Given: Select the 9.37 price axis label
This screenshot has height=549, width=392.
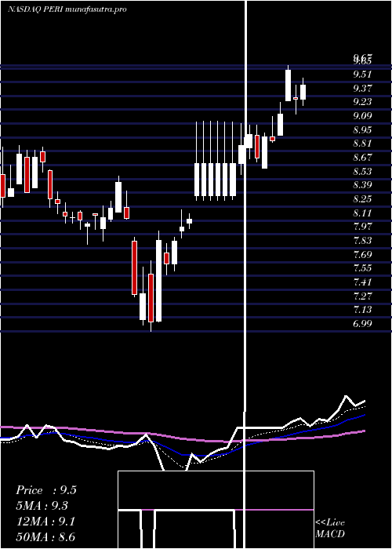Looking at the screenshot, I should click(x=362, y=88).
